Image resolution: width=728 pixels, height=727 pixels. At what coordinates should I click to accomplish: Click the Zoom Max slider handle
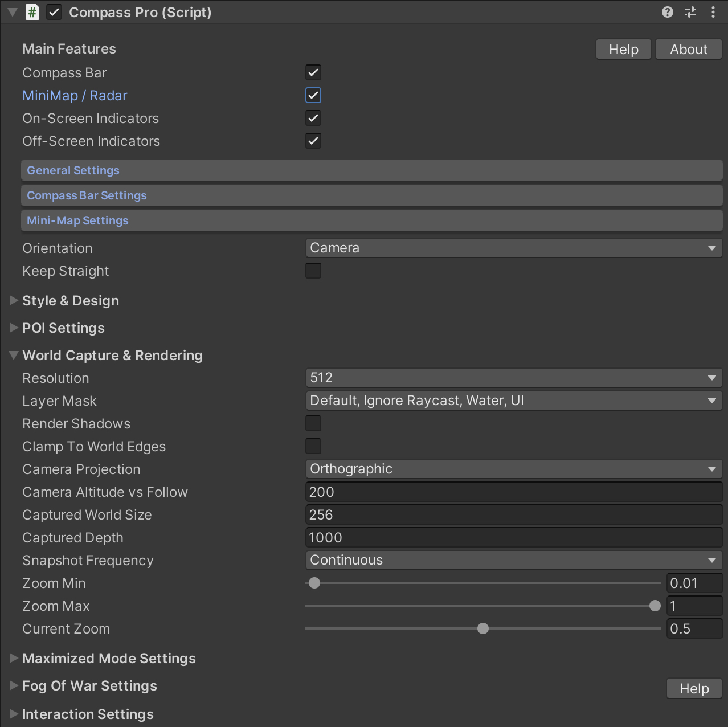(x=655, y=606)
